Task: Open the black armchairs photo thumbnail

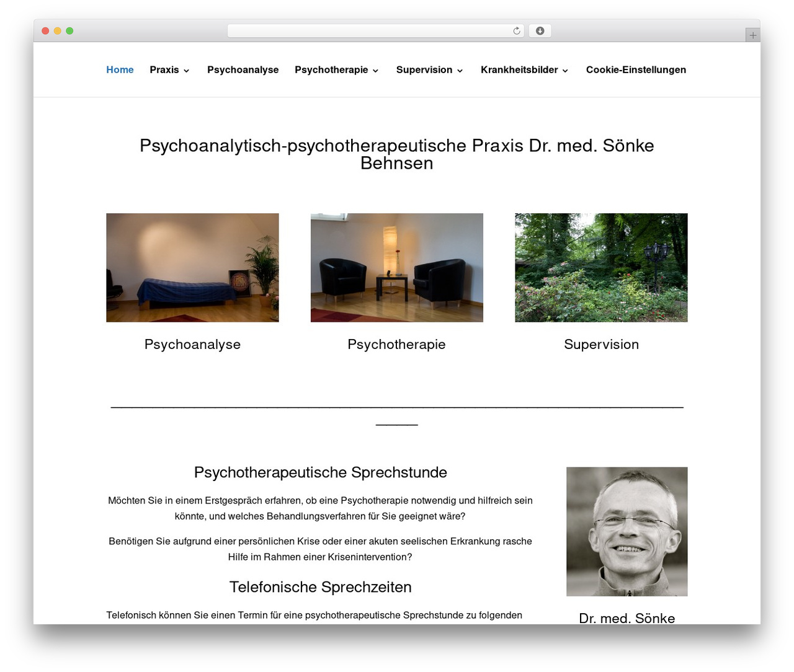Action: (397, 268)
